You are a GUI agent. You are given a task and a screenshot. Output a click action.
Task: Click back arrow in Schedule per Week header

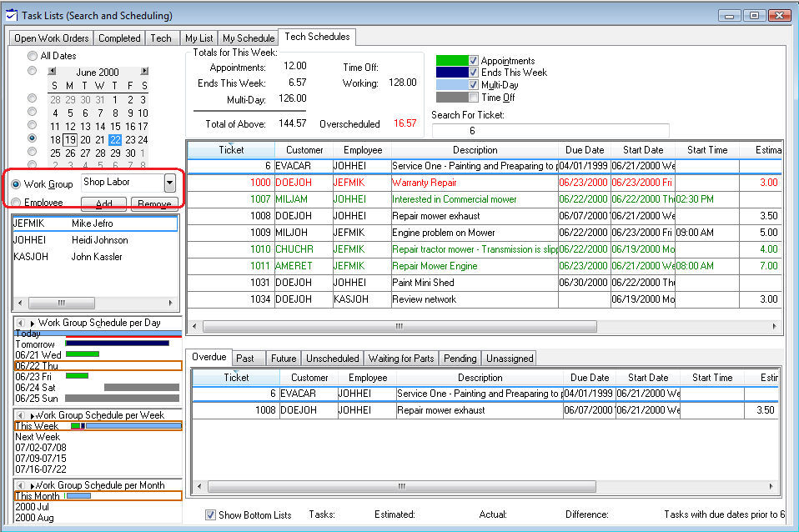click(x=20, y=414)
